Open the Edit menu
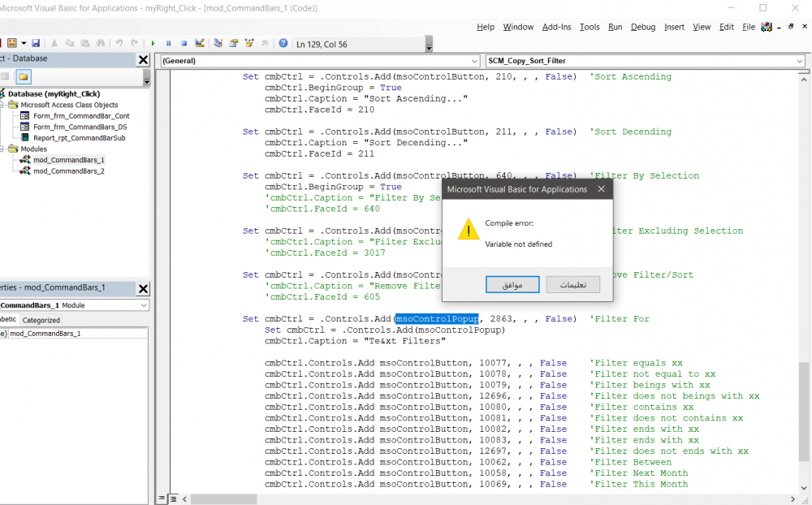The image size is (812, 505). (727, 27)
